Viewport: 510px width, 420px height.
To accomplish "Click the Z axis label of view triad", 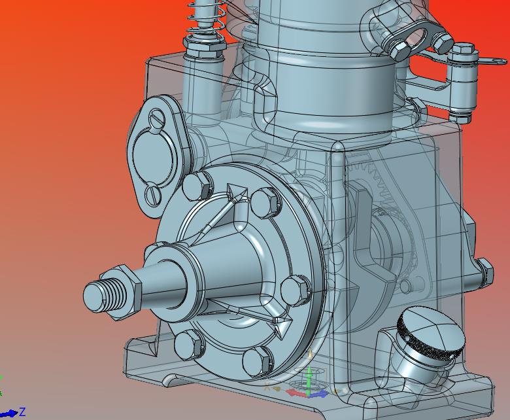I will [22, 412].
